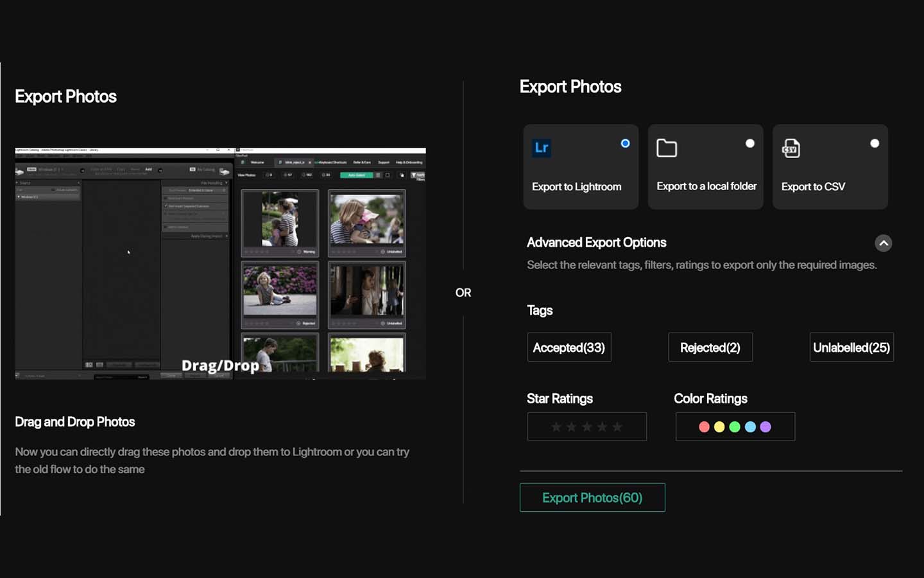This screenshot has height=578, width=924.
Task: Select the red color rating
Action: pos(705,426)
